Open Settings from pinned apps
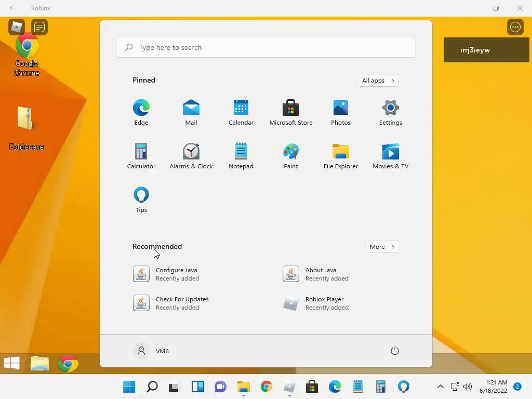532x399 pixels. click(x=391, y=113)
